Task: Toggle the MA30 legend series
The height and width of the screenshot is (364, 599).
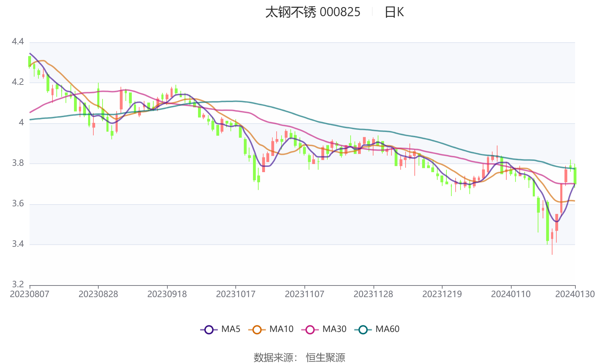Action: [x=324, y=329]
